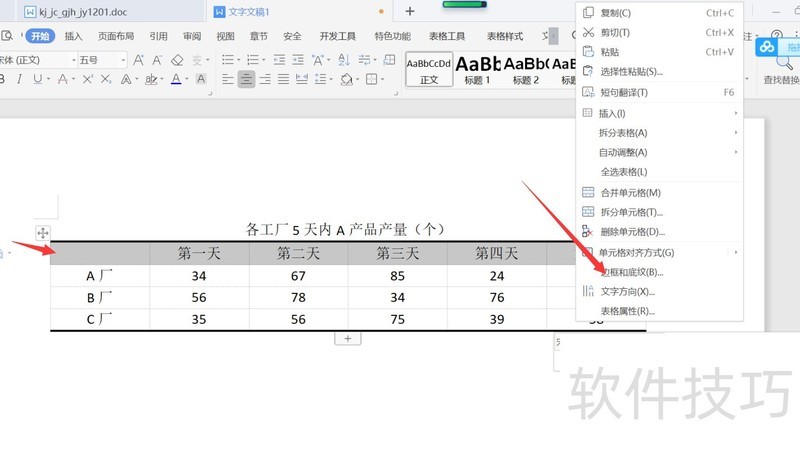
Task: Increase font size with the A+ icon
Action: click(138, 60)
